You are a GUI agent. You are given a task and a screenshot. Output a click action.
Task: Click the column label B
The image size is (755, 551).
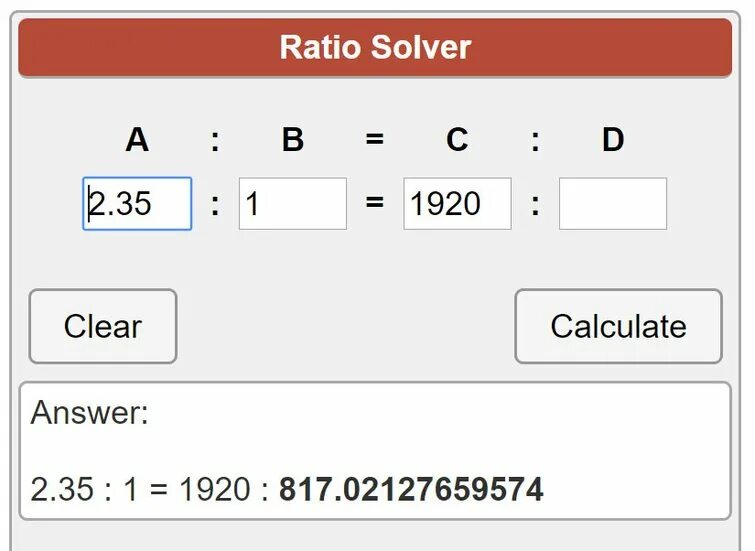[293, 140]
